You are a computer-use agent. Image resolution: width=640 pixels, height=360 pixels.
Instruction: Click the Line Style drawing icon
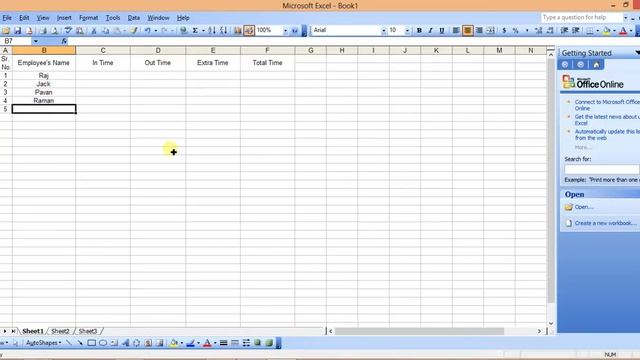coord(223,343)
